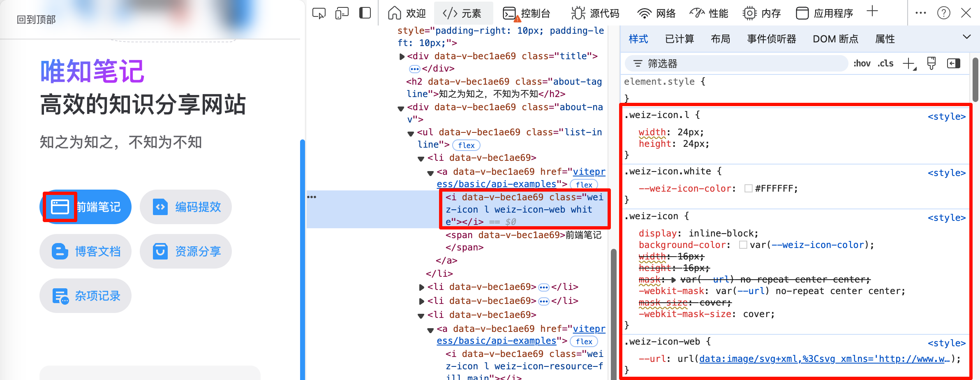This screenshot has width=980, height=380.
Task: Toggle computed styles sidebar icon
Action: point(954,63)
